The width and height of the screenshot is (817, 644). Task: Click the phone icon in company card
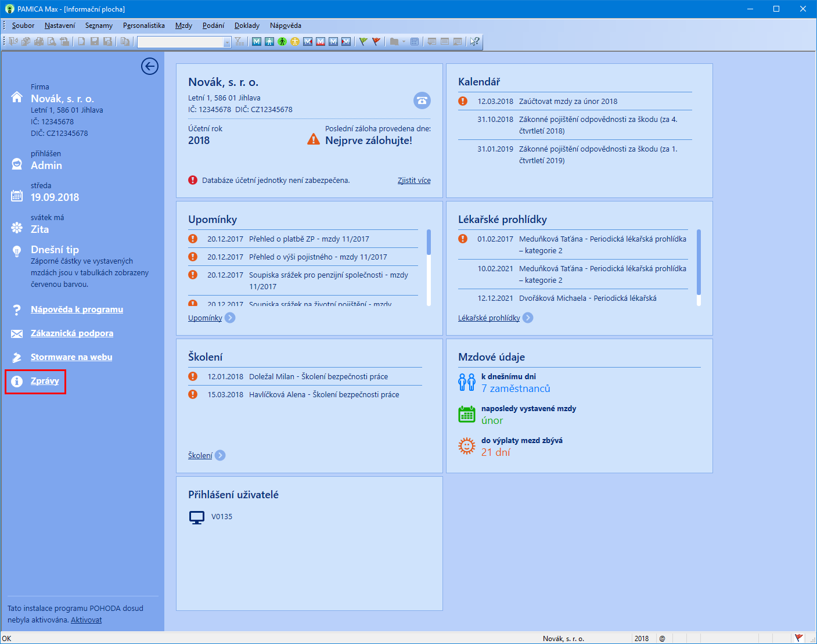coord(422,100)
